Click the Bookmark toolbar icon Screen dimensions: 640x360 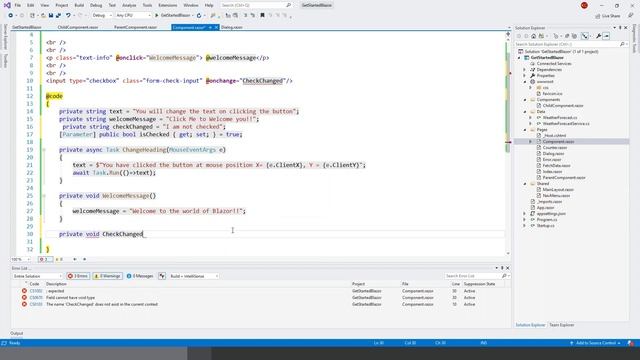(x=262, y=16)
